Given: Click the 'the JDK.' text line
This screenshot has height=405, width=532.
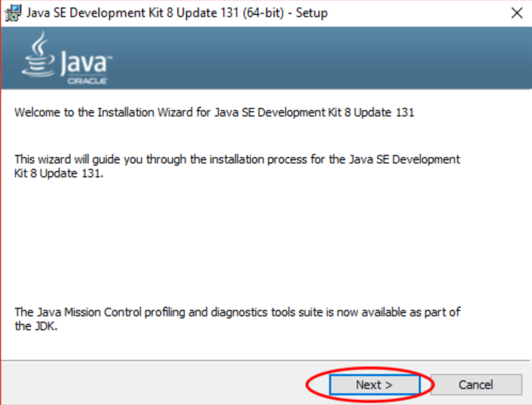Looking at the screenshot, I should (x=35, y=326).
